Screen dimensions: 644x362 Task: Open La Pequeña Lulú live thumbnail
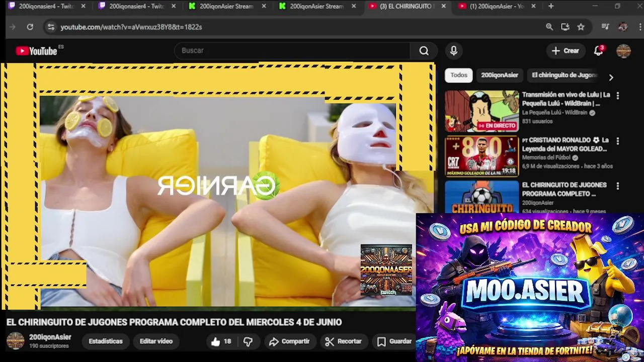click(x=481, y=111)
